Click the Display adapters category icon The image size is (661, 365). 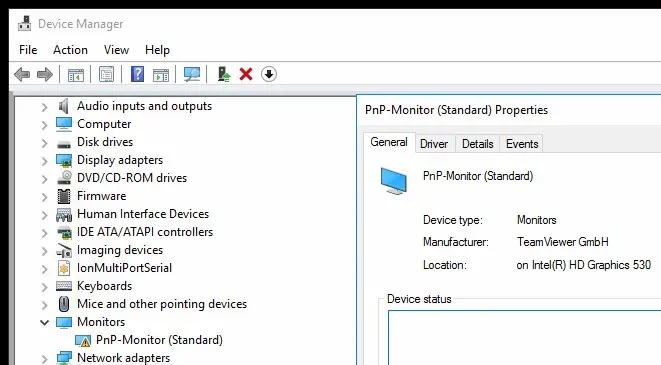[64, 160]
